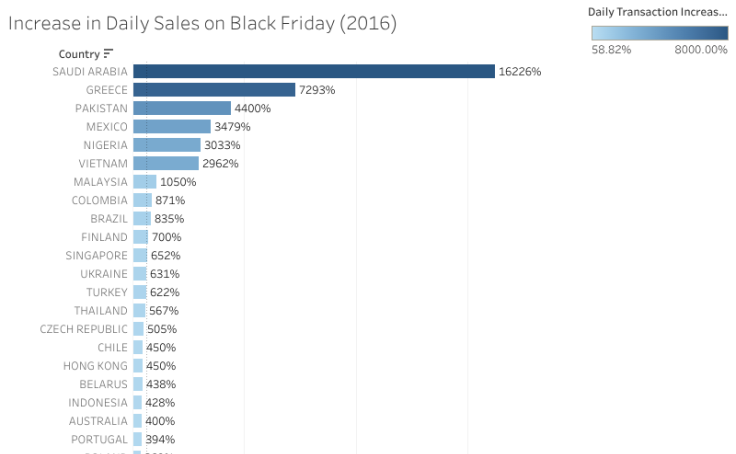Viewport: 736px width, 454px height.
Task: Click the Malaysia bar
Action: click(145, 182)
